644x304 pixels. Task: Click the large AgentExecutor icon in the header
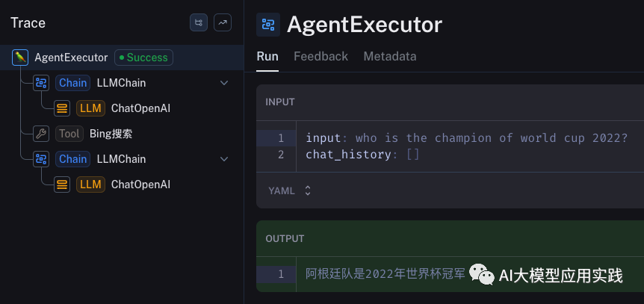coord(268,25)
